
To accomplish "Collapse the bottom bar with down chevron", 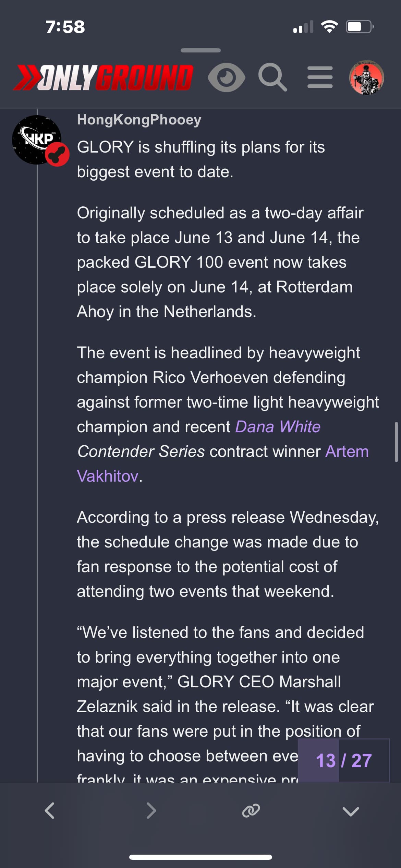I will [351, 811].
